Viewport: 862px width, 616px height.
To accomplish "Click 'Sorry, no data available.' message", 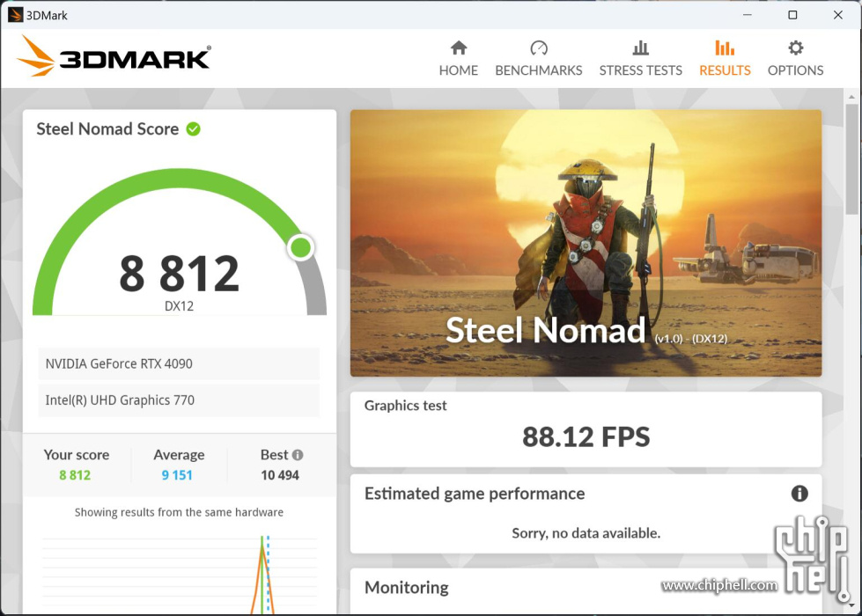I will tap(586, 533).
